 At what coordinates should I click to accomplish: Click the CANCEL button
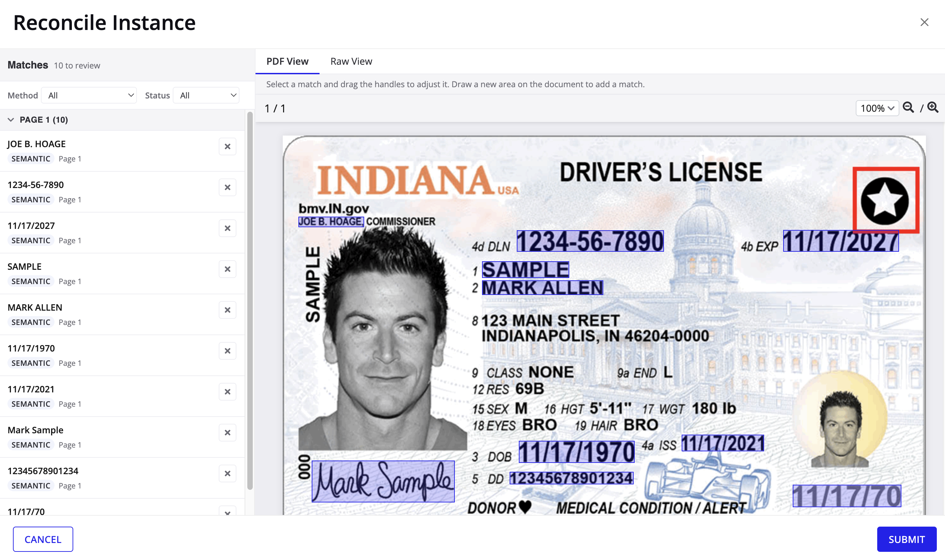[43, 539]
